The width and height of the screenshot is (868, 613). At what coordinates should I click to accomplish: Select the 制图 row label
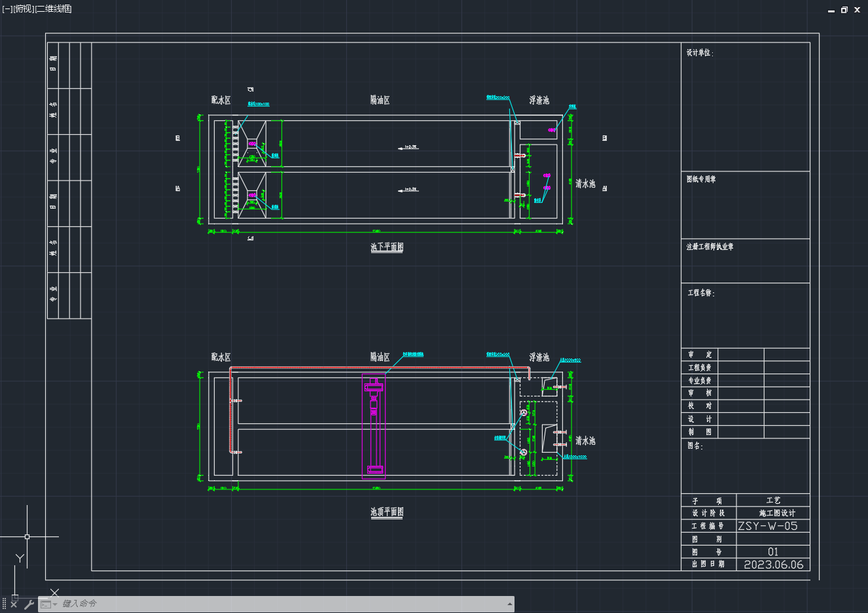700,432
